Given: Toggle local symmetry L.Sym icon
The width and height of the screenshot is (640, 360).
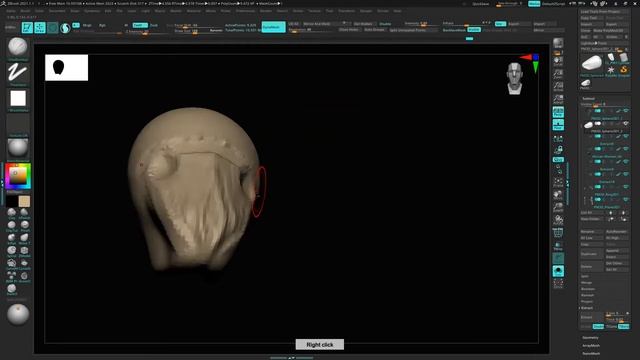Looking at the screenshot, I should point(558,139).
